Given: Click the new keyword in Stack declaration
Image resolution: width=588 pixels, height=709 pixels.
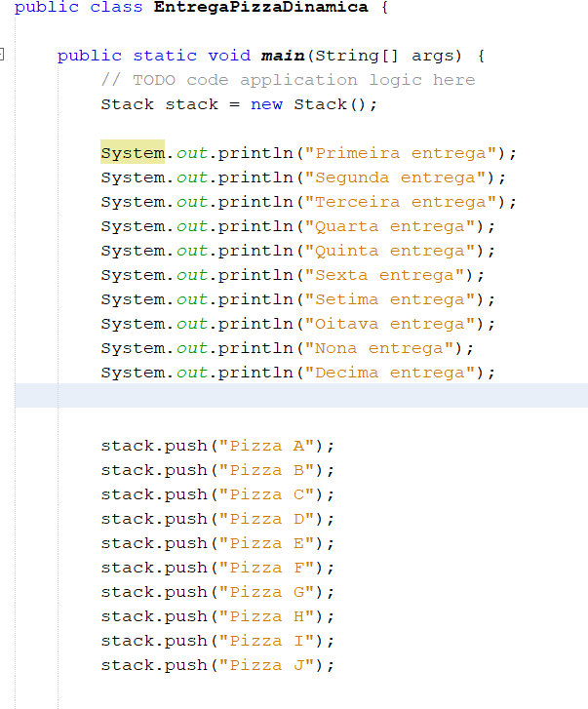Looking at the screenshot, I should tap(266, 104).
